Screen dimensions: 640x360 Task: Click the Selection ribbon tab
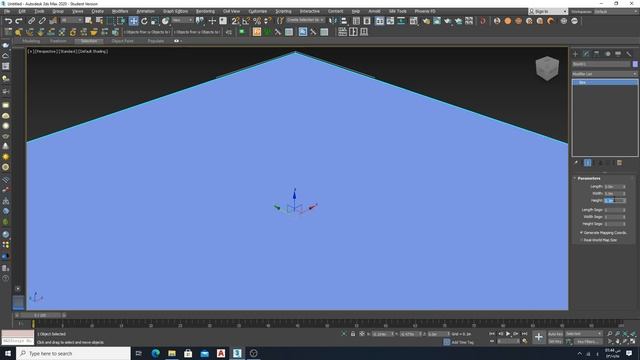click(x=89, y=41)
